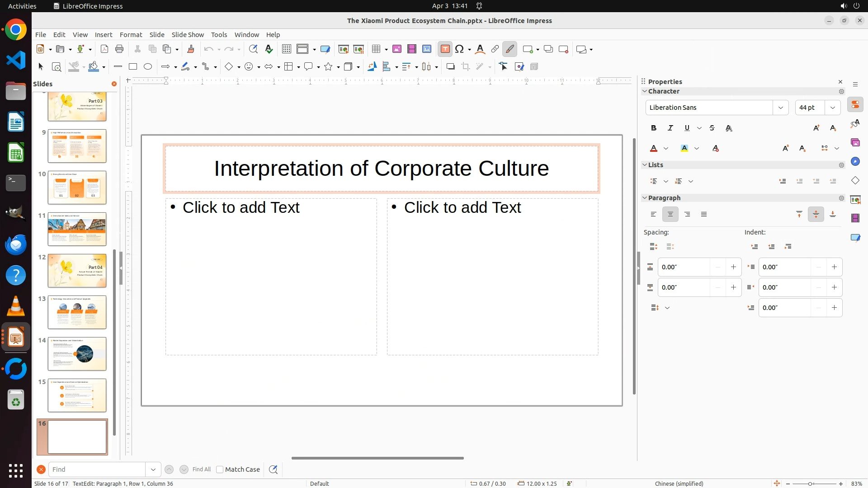Image resolution: width=868 pixels, height=488 pixels.
Task: Toggle Italic in Character panel
Action: (670, 128)
